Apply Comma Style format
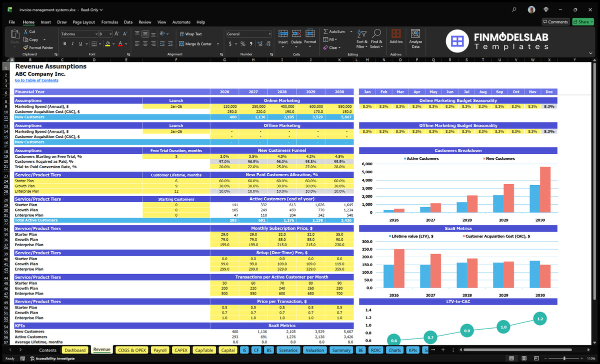The image size is (600, 364). (x=251, y=44)
